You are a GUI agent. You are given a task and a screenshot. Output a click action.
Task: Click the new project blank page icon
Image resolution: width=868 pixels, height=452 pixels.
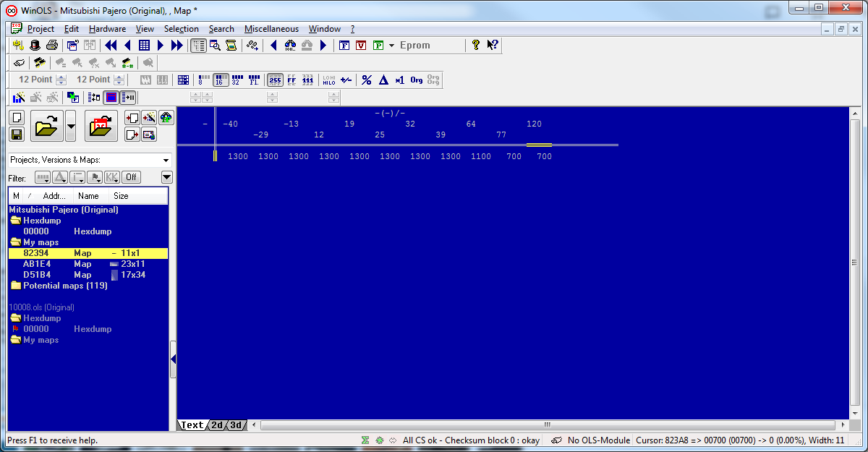(17, 117)
